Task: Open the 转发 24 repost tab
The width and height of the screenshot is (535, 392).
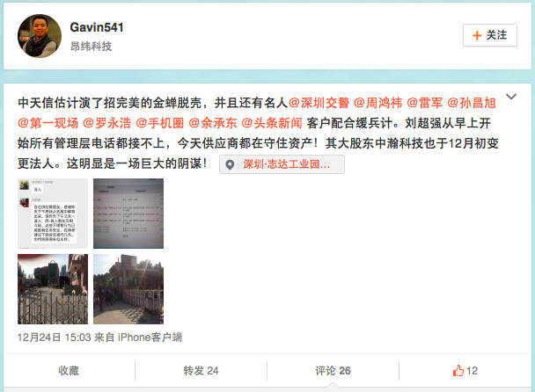Action: (x=201, y=371)
